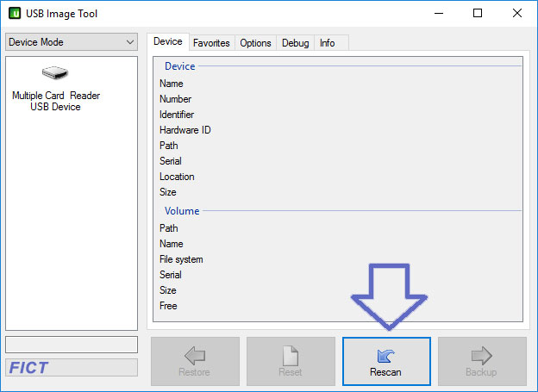Click the Restore button
This screenshot has height=392, width=538.
(195, 361)
